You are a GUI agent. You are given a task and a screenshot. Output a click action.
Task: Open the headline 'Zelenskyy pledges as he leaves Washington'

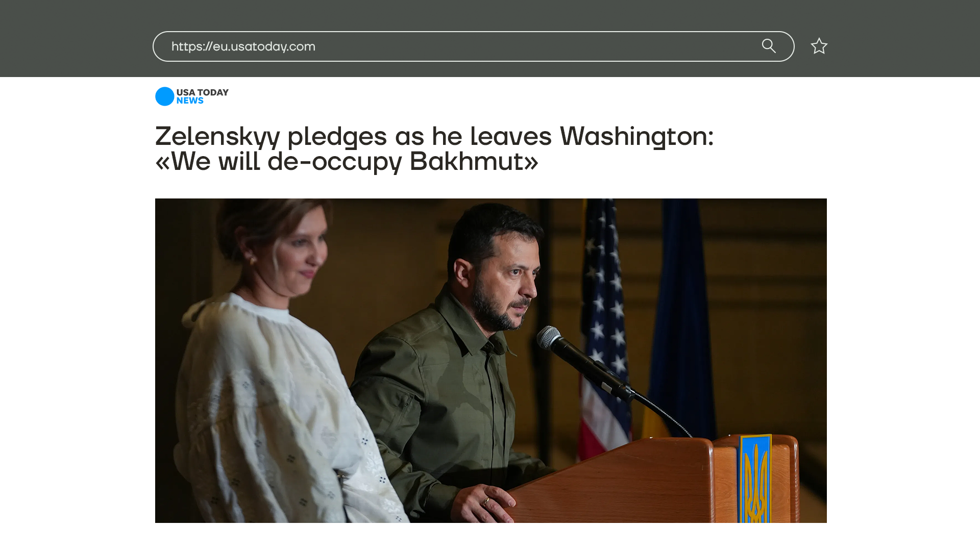pyautogui.click(x=434, y=136)
